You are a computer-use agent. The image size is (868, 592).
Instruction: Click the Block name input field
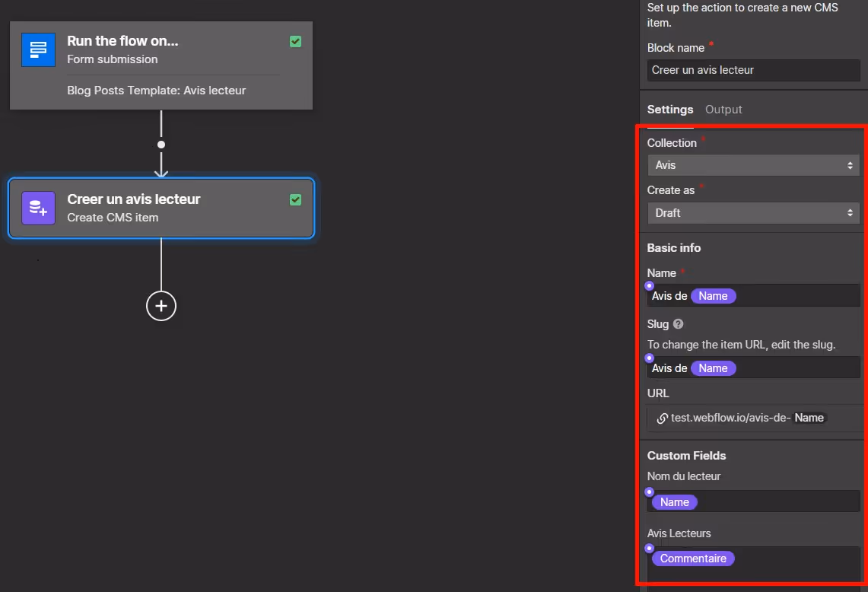pos(753,70)
